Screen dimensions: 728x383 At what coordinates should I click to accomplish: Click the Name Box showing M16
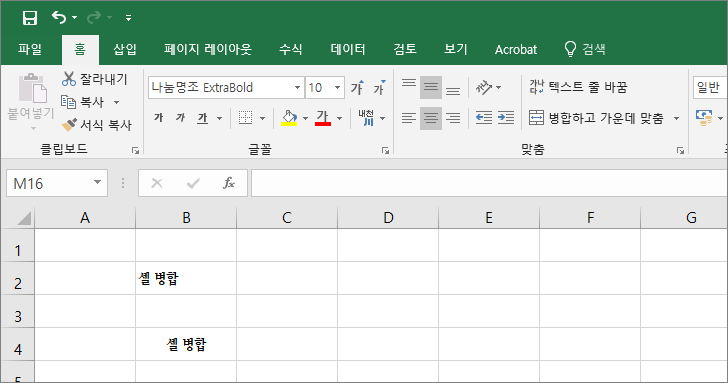(x=49, y=183)
